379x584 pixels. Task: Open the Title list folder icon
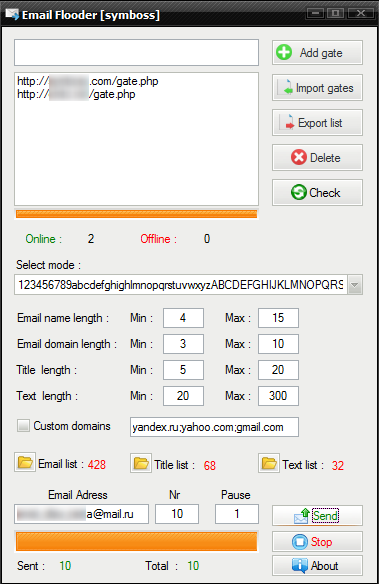tap(141, 463)
